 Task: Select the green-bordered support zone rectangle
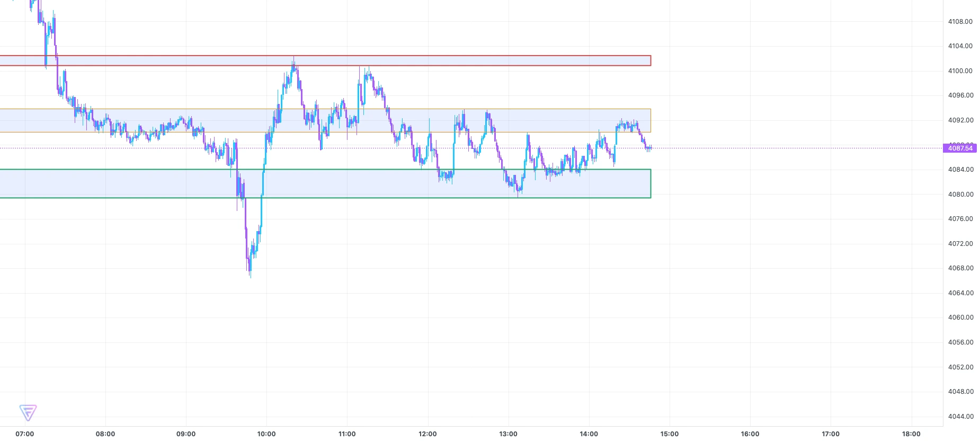(325, 184)
